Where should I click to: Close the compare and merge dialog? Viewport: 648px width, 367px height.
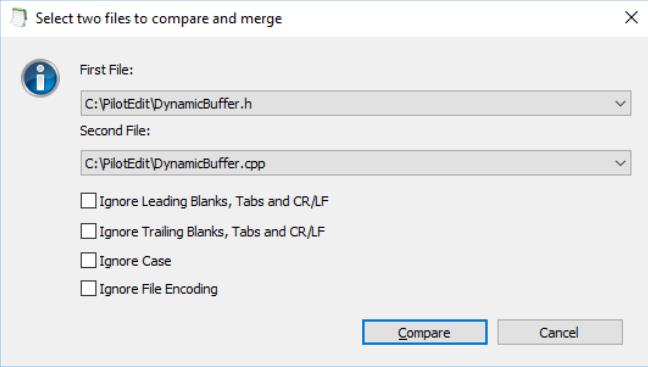631,17
